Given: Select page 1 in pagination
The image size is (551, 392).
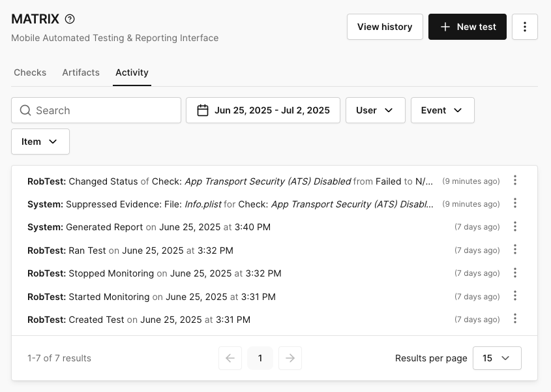Looking at the screenshot, I should coord(260,358).
